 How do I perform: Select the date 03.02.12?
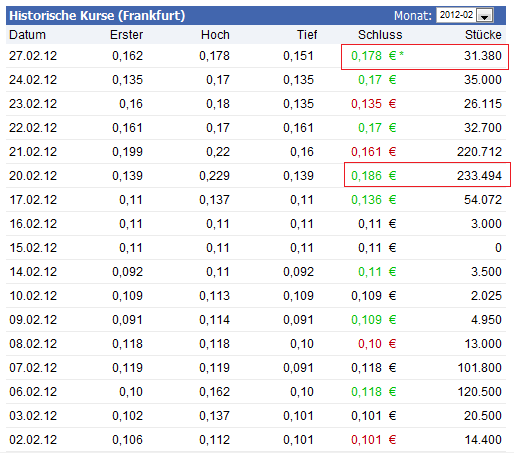click(33, 416)
